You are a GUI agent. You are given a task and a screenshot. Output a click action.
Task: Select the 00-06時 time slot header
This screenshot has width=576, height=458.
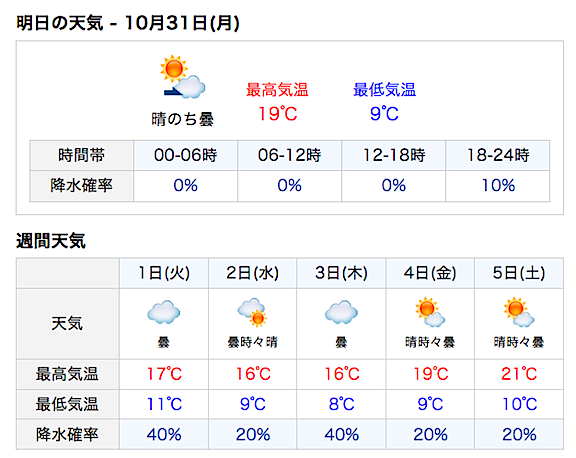(186, 155)
